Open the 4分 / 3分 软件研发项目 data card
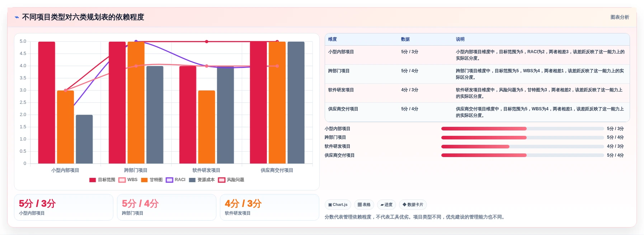The image size is (644, 235). click(269, 207)
